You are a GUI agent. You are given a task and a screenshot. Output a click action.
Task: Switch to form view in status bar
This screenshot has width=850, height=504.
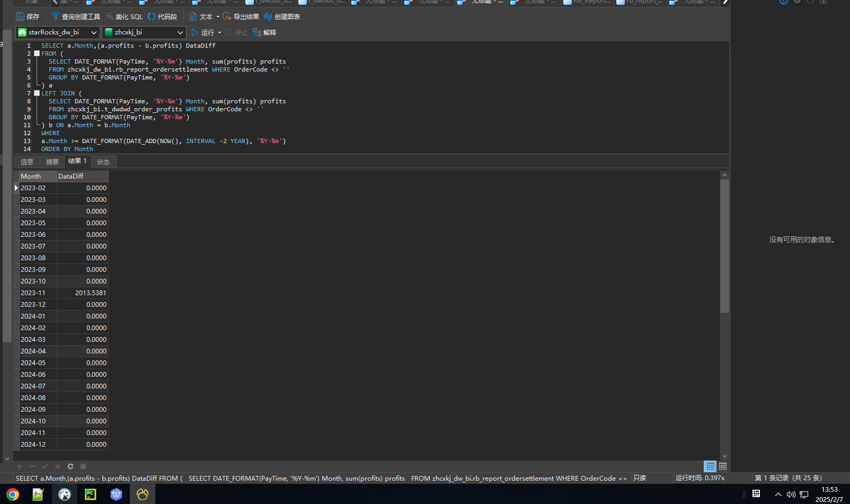click(x=723, y=466)
